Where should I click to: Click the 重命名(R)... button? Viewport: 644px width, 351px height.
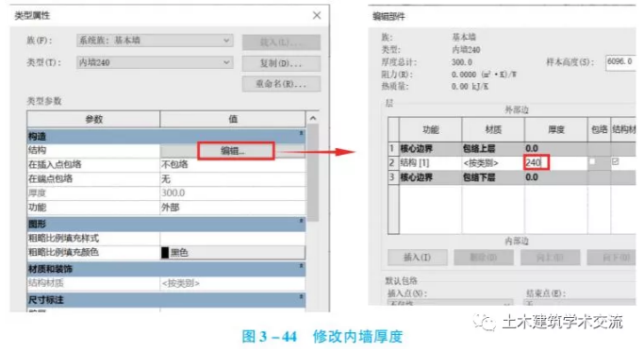[x=281, y=84]
